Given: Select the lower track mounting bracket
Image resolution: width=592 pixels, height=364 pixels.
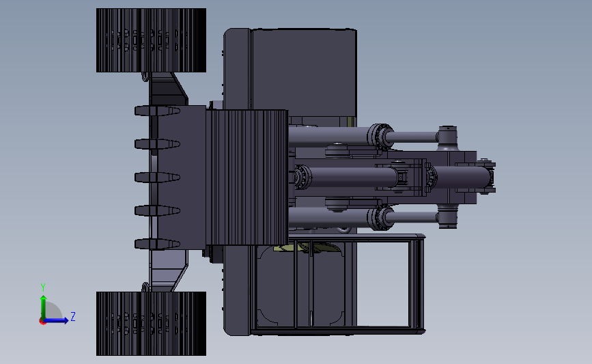Looking at the screenshot, I should click(x=168, y=270).
